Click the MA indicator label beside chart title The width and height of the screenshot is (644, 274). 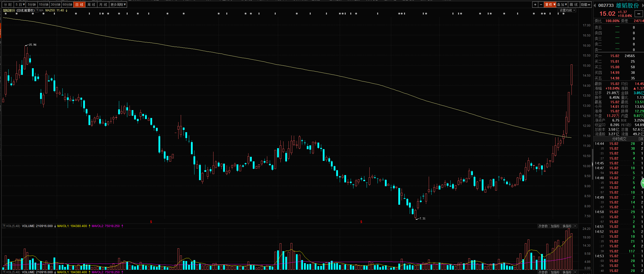coord(41,10)
